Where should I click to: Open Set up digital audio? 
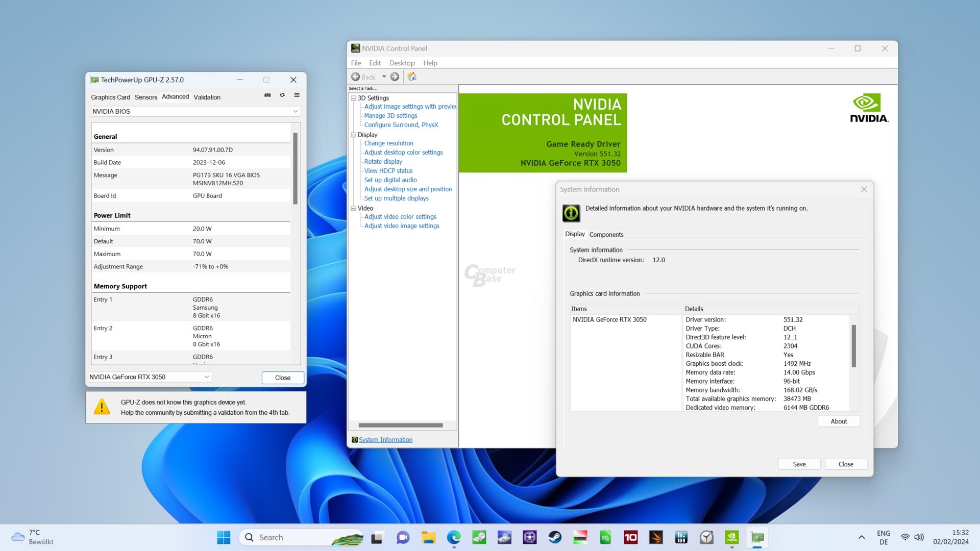coord(390,180)
